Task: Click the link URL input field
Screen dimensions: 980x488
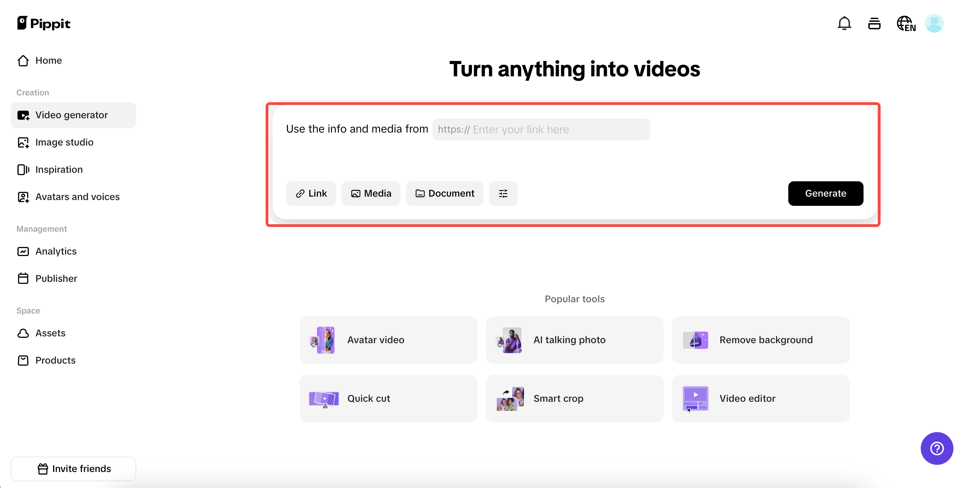Action: click(x=541, y=129)
